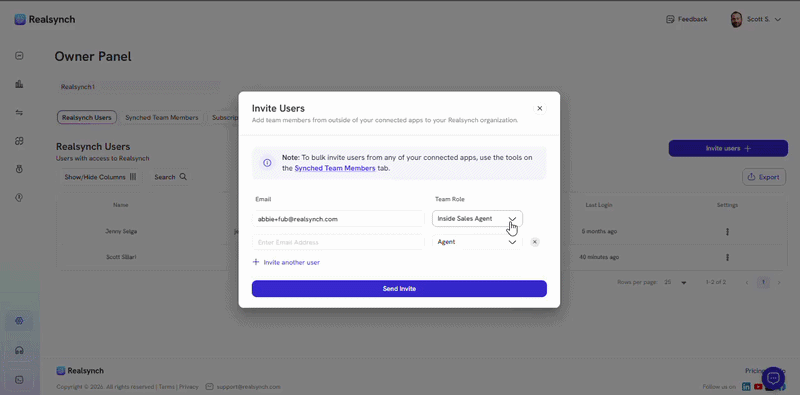Click the Last Login column header
Viewport: 800px width, 395px height.
click(x=599, y=205)
